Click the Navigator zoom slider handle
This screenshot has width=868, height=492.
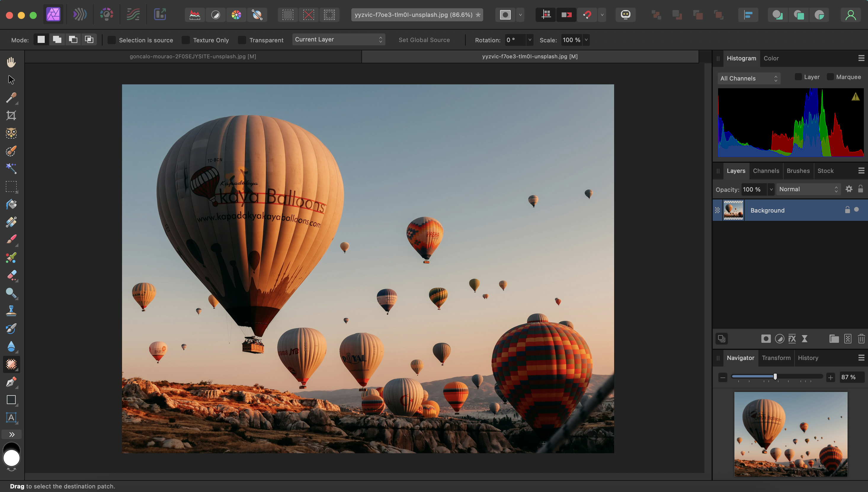coord(775,377)
